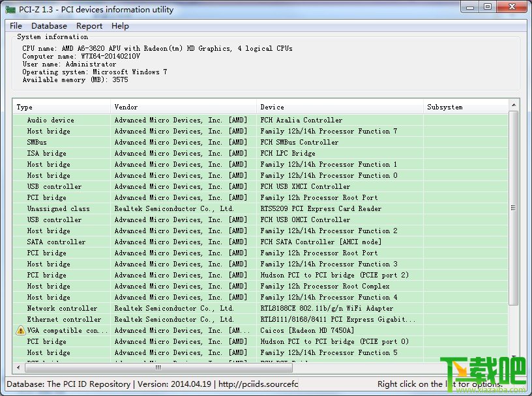The width and height of the screenshot is (532, 396).
Task: Select Family 12h/14h Processor Function 3 row
Action: click(x=260, y=264)
